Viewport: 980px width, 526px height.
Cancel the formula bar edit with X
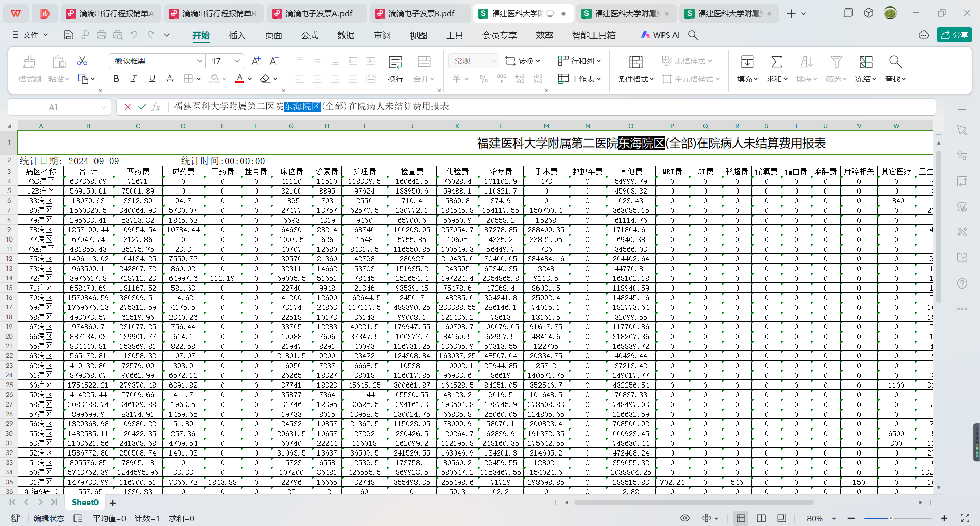[128, 107]
